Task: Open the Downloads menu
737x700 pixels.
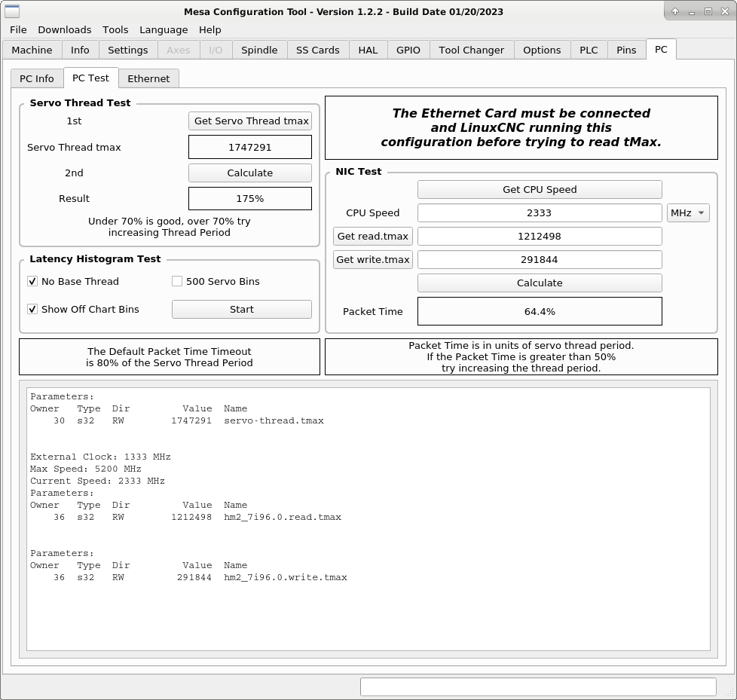Action: tap(64, 29)
